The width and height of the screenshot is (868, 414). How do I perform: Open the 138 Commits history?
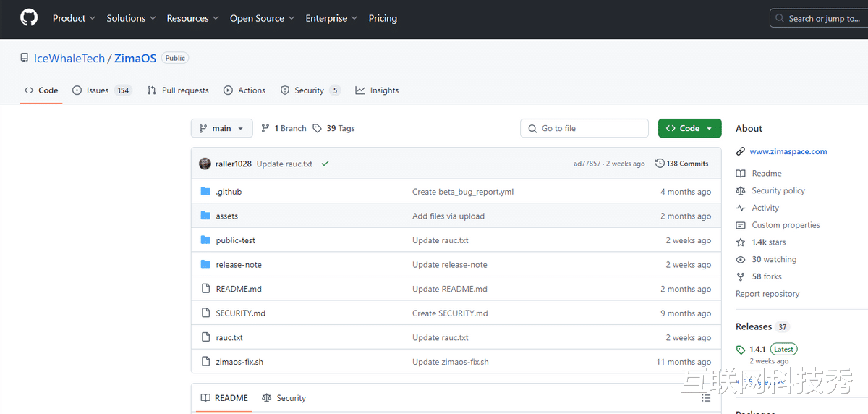(x=681, y=164)
